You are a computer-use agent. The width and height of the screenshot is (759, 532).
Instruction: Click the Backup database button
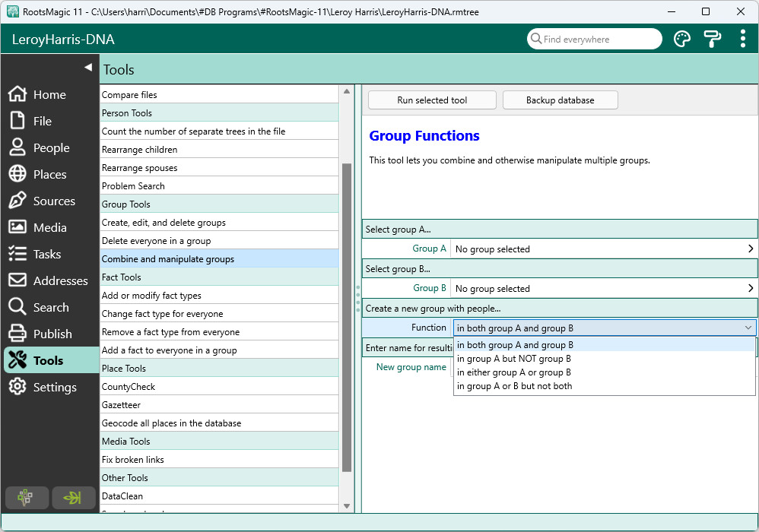click(x=560, y=100)
